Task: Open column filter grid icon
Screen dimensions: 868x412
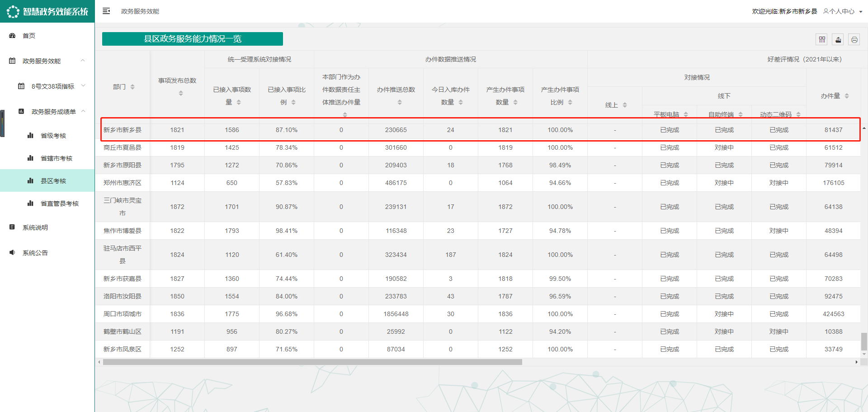Action: click(822, 40)
